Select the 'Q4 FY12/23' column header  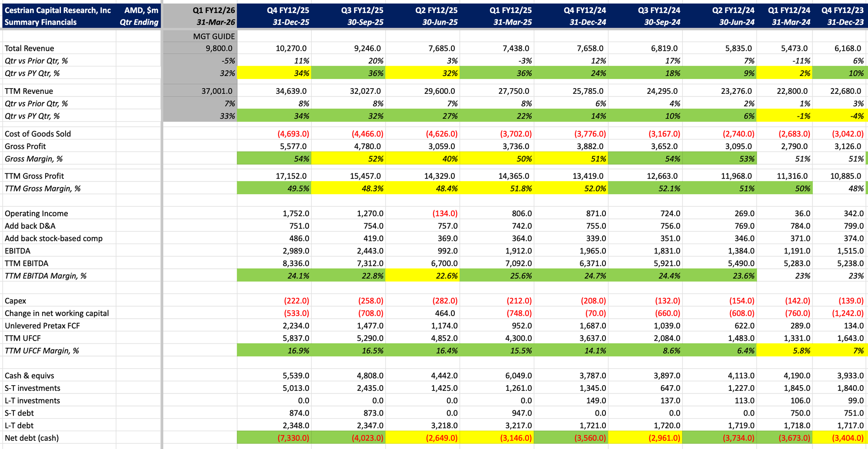(842, 10)
